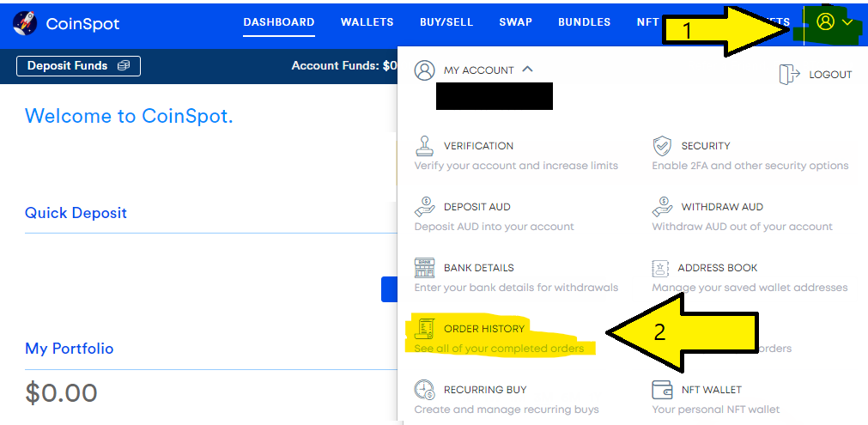Click the Logout door icon
This screenshot has width=868, height=425.
(789, 74)
